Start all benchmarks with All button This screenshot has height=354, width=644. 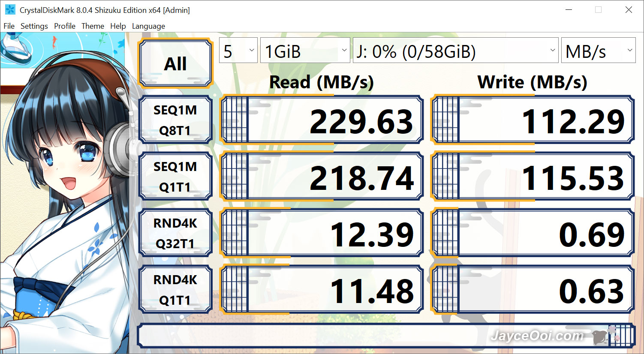pyautogui.click(x=175, y=63)
